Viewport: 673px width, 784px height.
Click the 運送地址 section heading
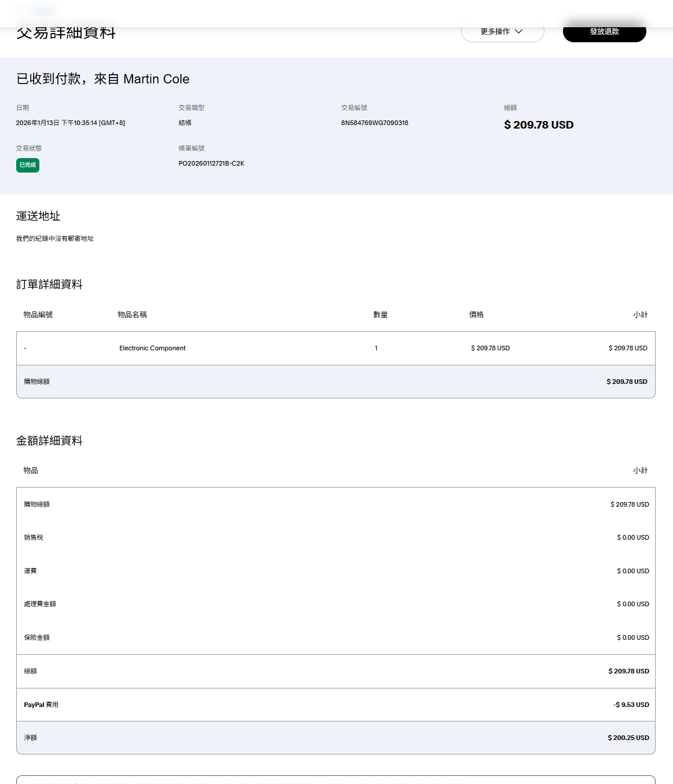(38, 216)
